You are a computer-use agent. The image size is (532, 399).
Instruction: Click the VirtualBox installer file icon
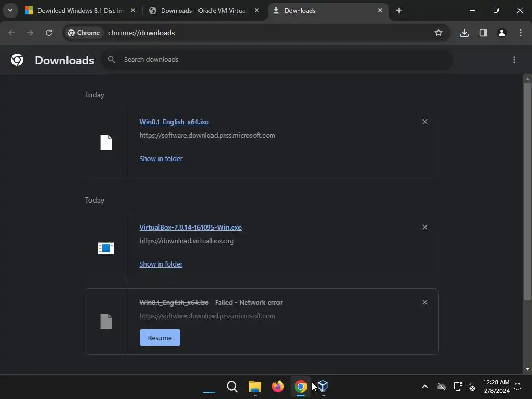click(x=106, y=248)
